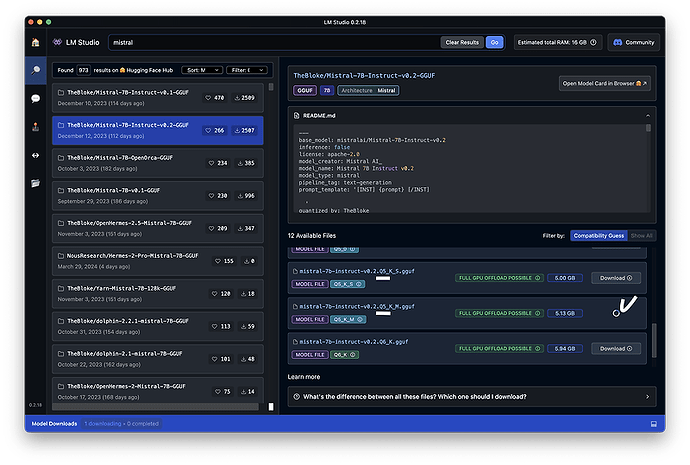
Task: Click the 5.94 GB size badge
Action: 565,348
